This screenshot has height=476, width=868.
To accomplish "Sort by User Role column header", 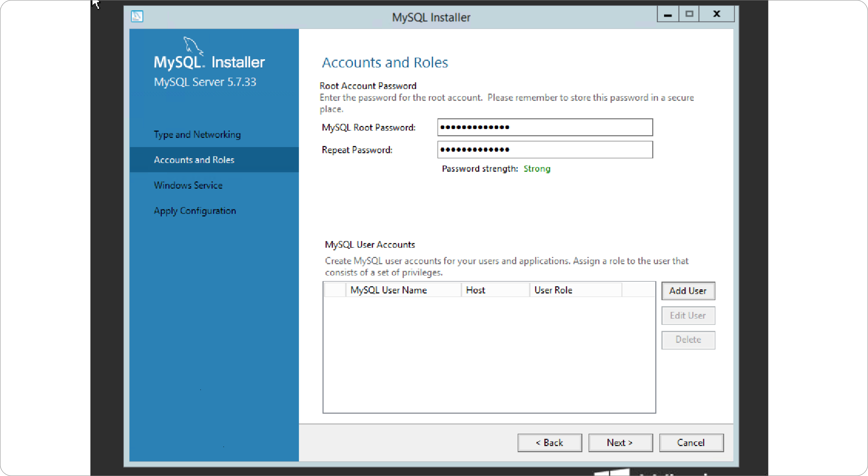I will [576, 290].
